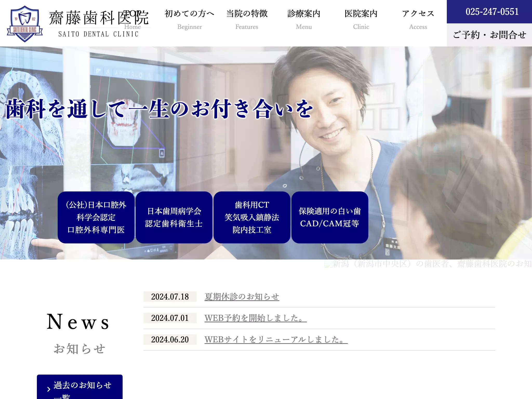Click the 過去のお知らせ一覧 button

80,387
